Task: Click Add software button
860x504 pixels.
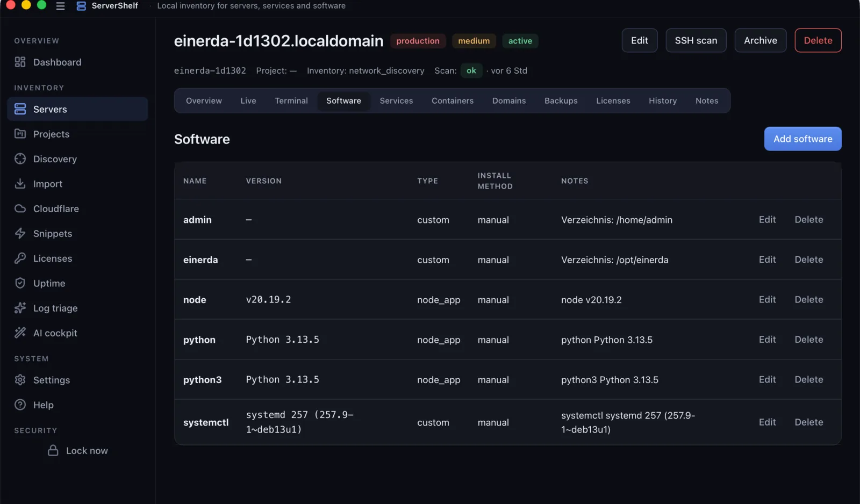Action: tap(803, 139)
